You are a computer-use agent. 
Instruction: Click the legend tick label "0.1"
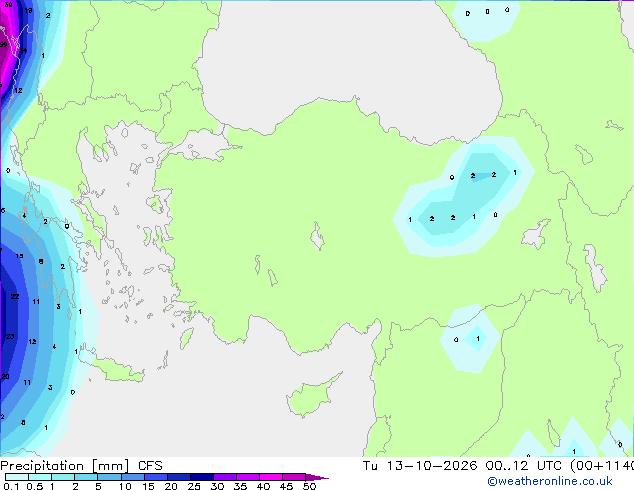11,486
